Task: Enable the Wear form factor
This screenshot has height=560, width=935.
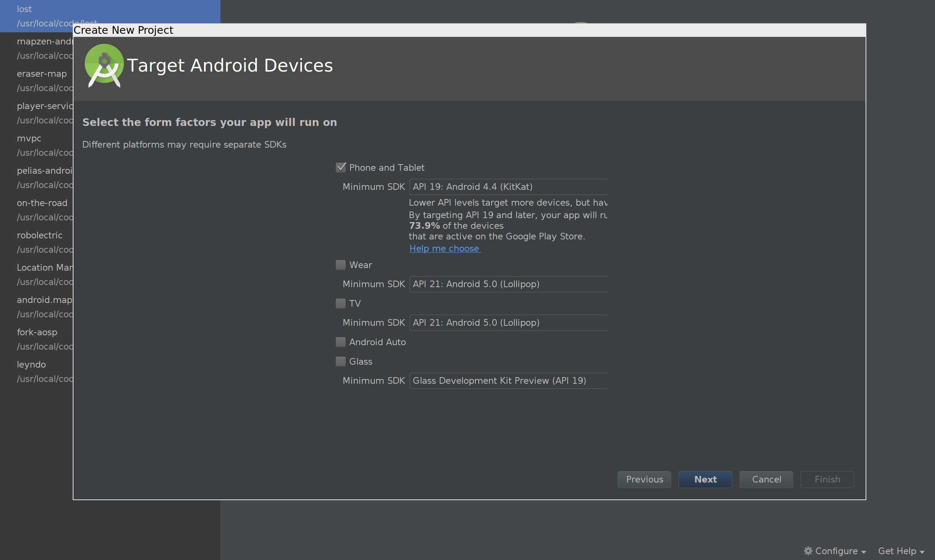Action: pos(341,265)
